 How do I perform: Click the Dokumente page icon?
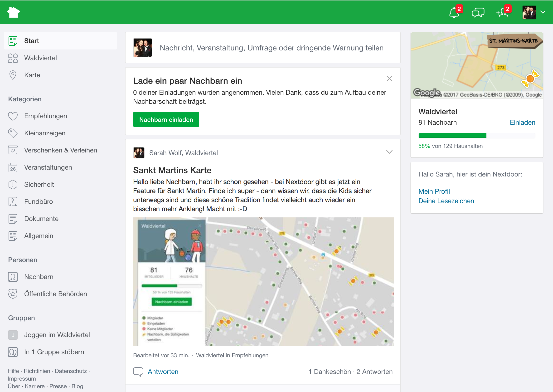(13, 219)
